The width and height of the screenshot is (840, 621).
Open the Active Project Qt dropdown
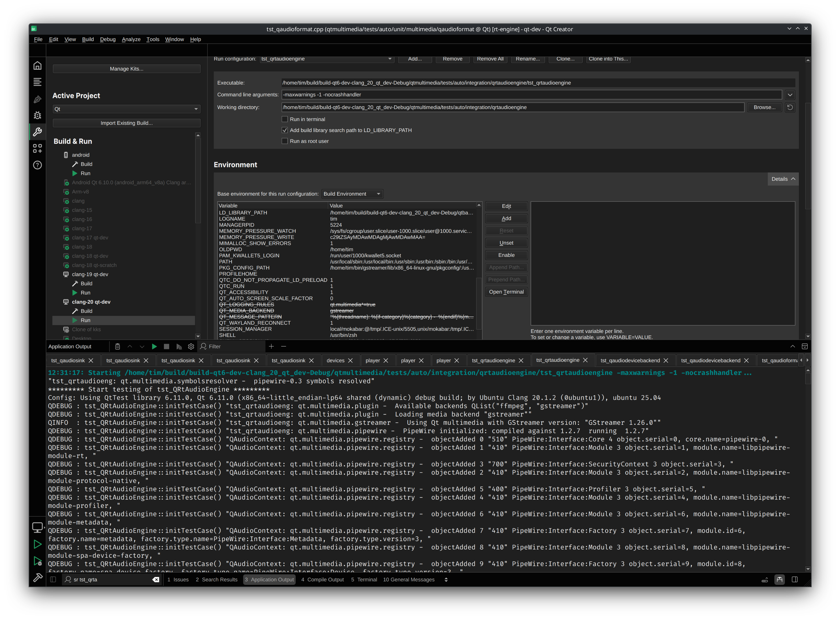coord(126,109)
